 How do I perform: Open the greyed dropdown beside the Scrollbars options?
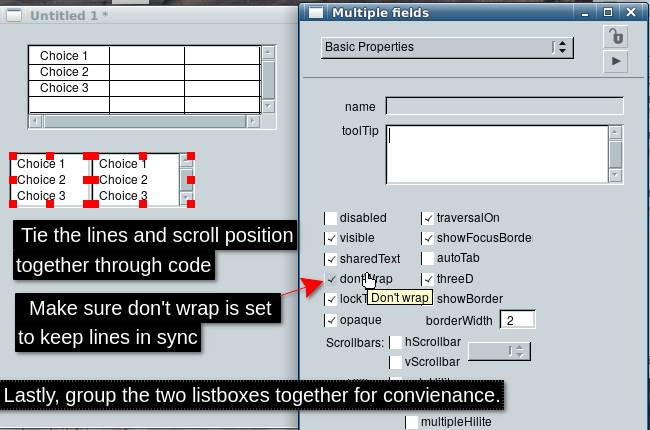coord(500,351)
